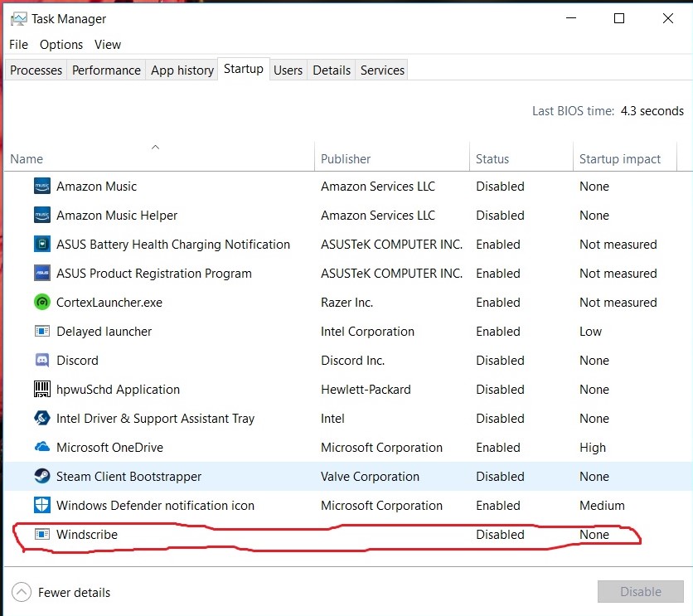Click the Windows Defender shield icon

(42, 505)
